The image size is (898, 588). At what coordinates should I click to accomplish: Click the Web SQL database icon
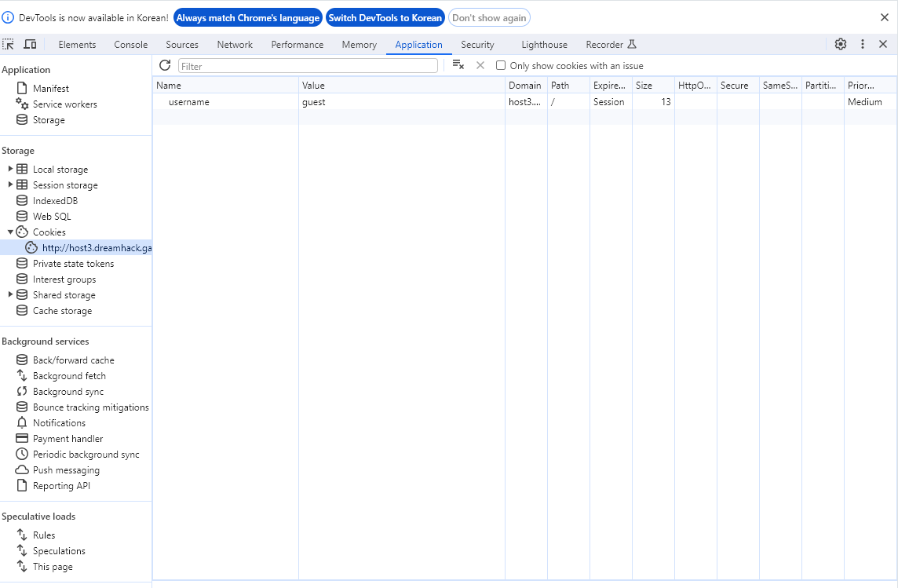point(22,216)
